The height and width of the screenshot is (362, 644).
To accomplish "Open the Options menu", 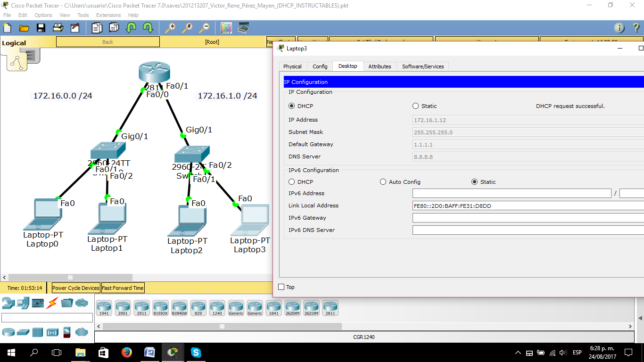I will (x=43, y=15).
